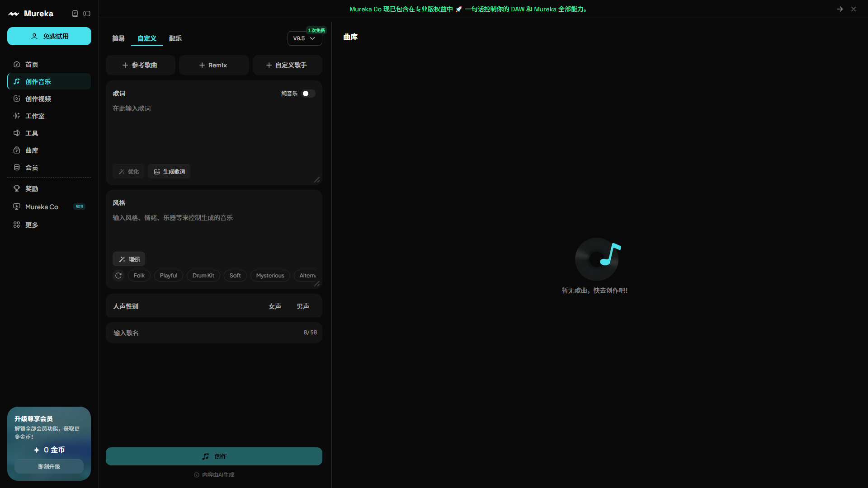
Task: Click 参考歌曲 add reference song button
Action: tap(141, 65)
